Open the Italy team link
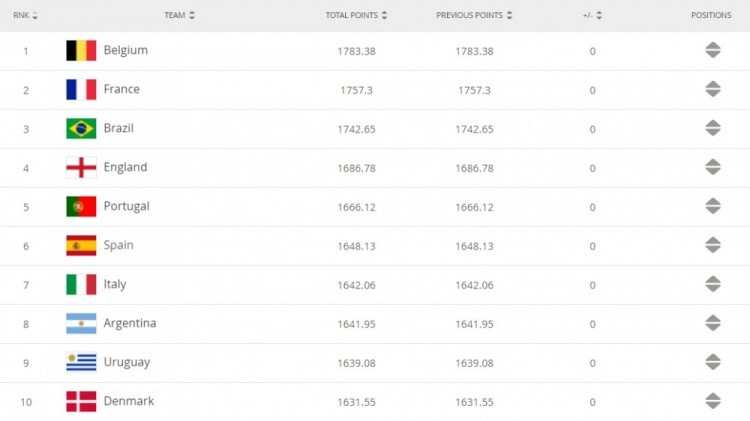Image resolution: width=750 pixels, height=421 pixels. [115, 284]
